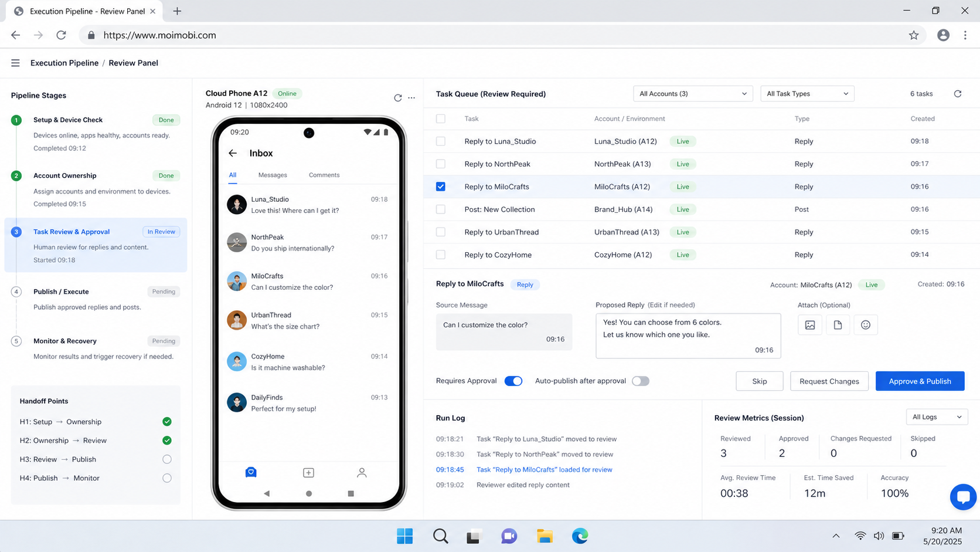The image size is (980, 552).
Task: Skip the current review task
Action: pos(760,381)
